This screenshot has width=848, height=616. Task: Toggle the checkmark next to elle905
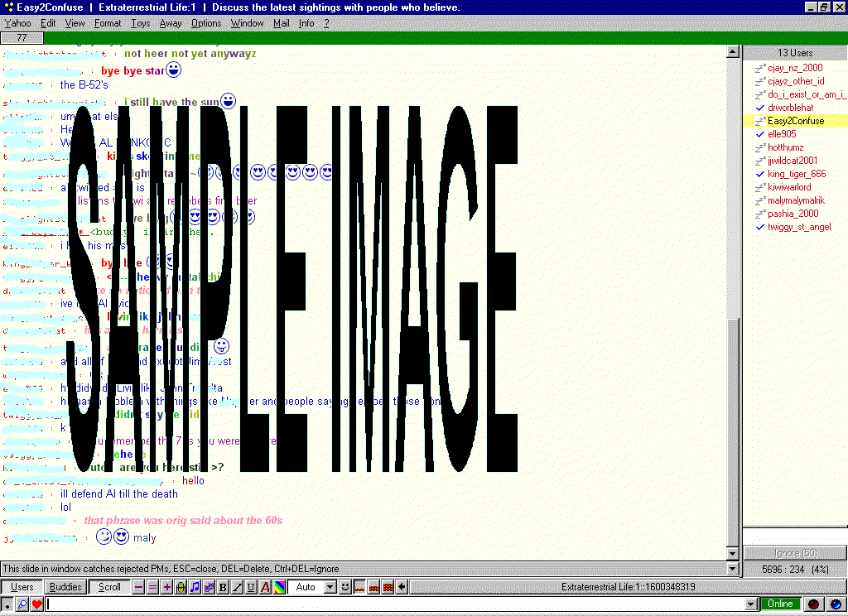pyautogui.click(x=759, y=133)
